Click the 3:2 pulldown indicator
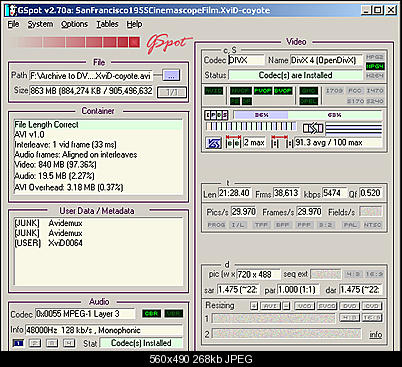402x367 pixels. [x=325, y=225]
